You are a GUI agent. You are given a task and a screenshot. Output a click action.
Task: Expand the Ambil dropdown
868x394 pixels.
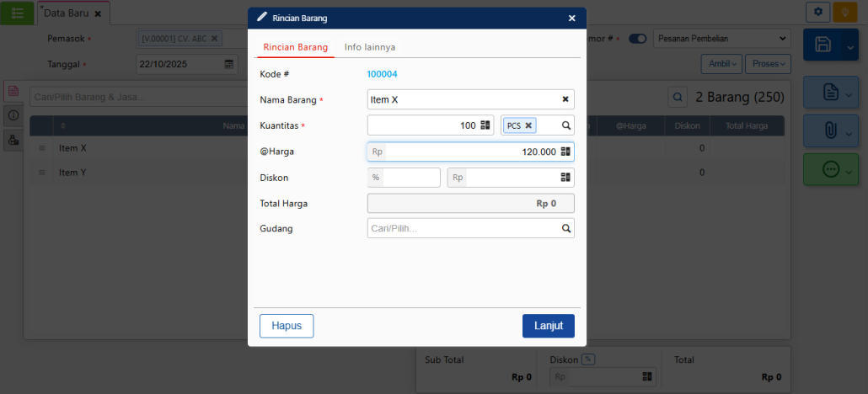(x=722, y=64)
